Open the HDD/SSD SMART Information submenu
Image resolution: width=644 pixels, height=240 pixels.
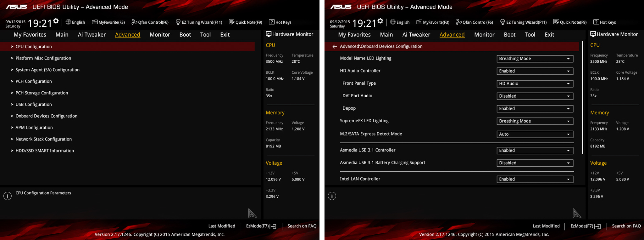pos(45,151)
